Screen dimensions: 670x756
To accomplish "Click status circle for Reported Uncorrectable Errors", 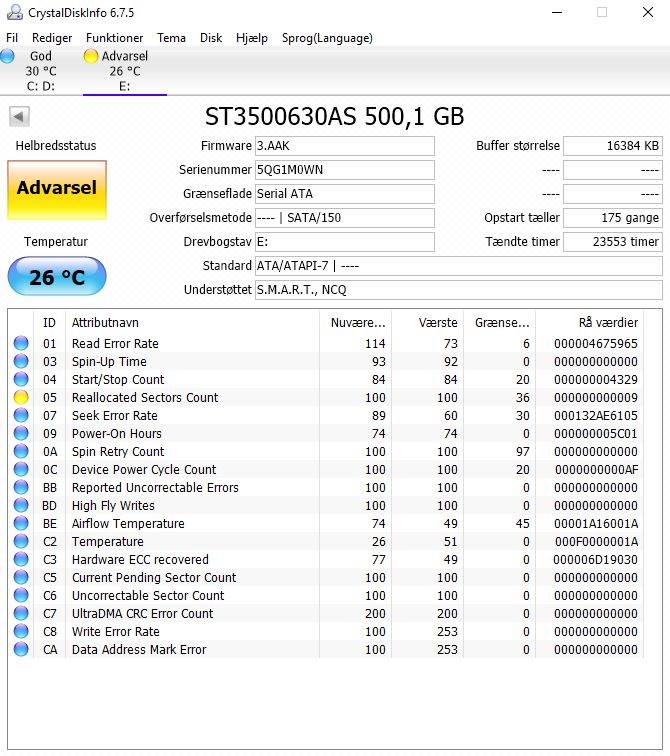I will (21, 487).
